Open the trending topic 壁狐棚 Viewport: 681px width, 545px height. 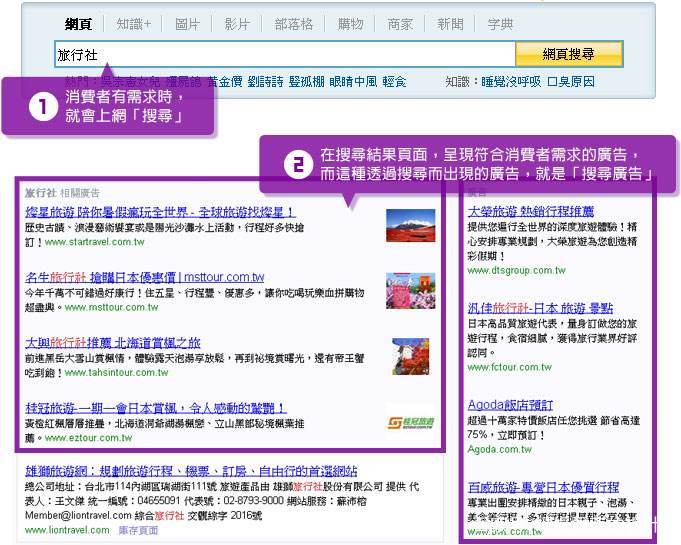coord(306,81)
